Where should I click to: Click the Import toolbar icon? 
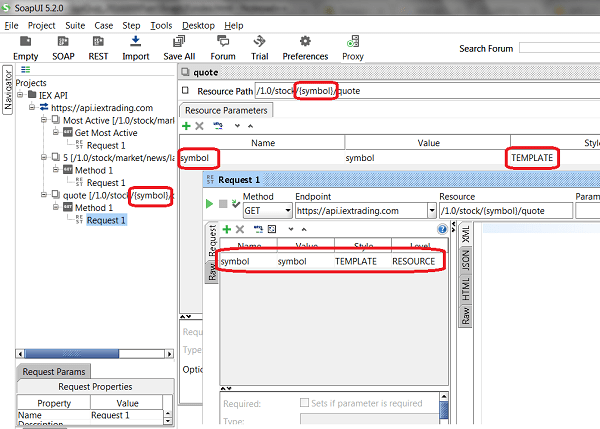[135, 48]
